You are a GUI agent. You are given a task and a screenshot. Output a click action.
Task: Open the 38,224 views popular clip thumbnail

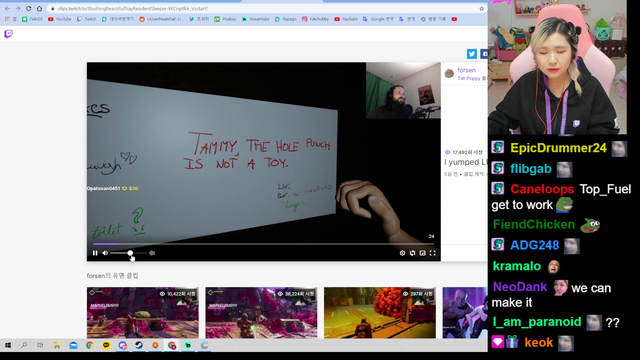coord(261,313)
